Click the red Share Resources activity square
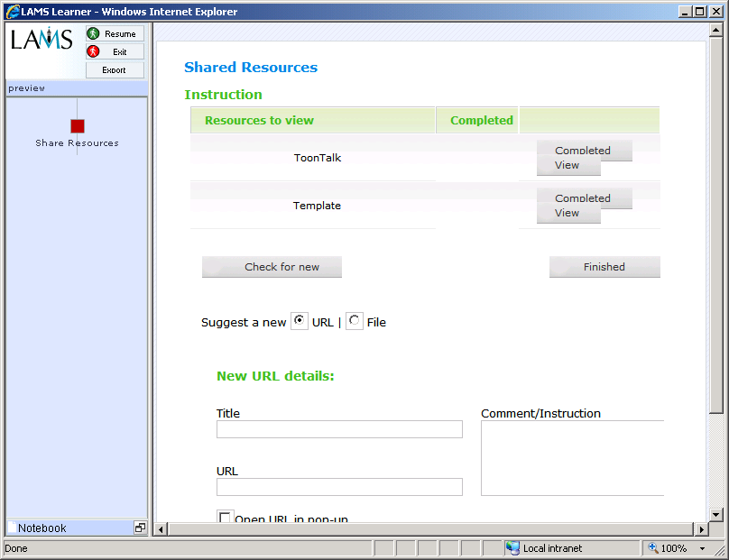The image size is (729, 560). (x=78, y=126)
